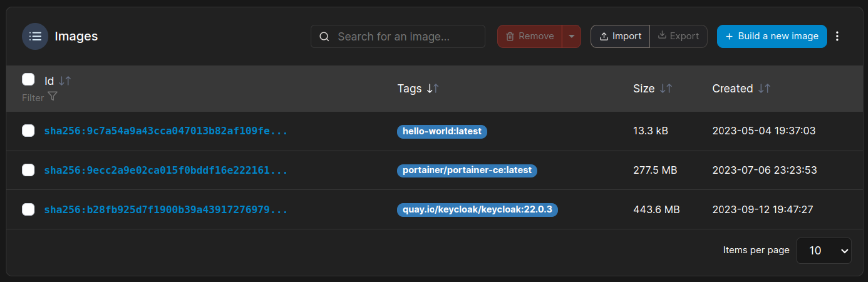Sort by Size using arrows icon
Screen dimensions: 868x282
(666, 89)
